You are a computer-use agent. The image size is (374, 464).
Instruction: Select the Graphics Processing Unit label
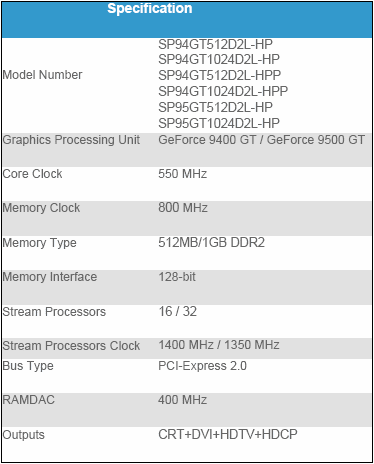pos(71,140)
